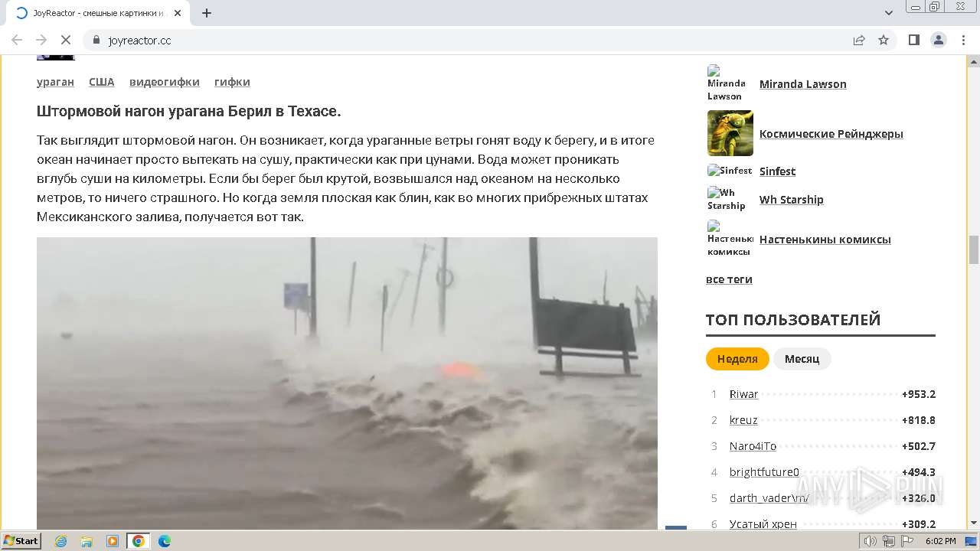Switch top users to Неделя

(x=737, y=358)
